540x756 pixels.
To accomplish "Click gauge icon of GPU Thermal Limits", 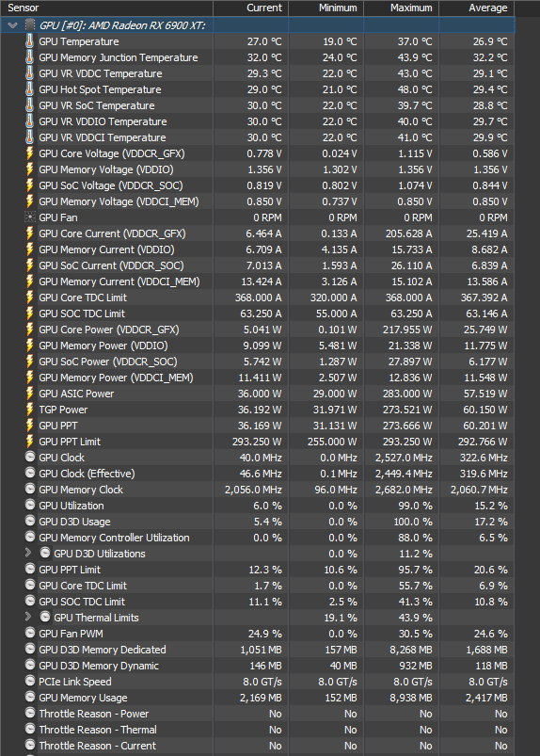I will (45, 617).
